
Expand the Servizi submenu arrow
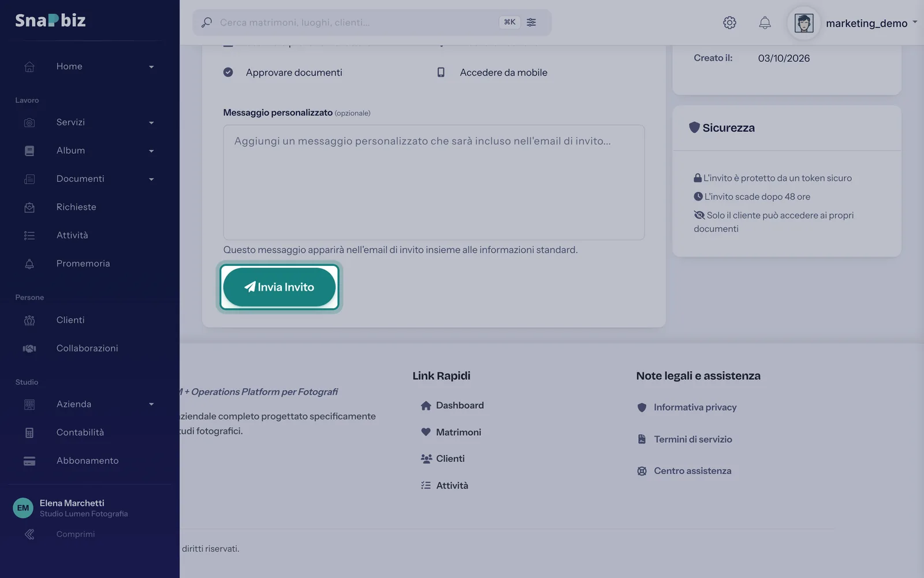(x=151, y=123)
